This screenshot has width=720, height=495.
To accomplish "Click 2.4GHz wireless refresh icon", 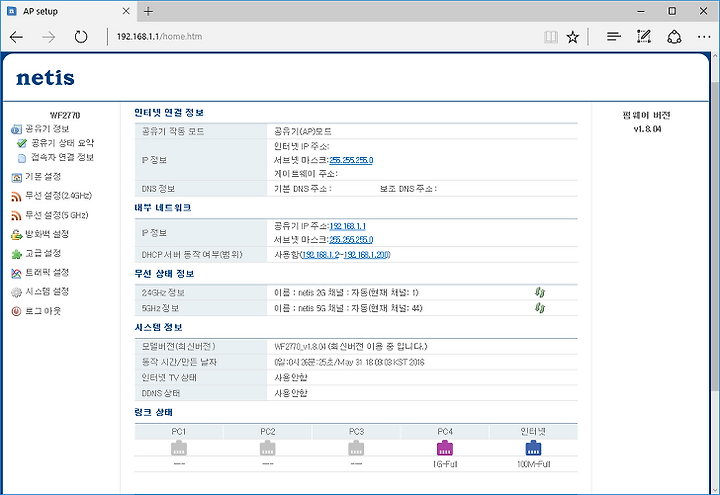I will click(x=540, y=292).
